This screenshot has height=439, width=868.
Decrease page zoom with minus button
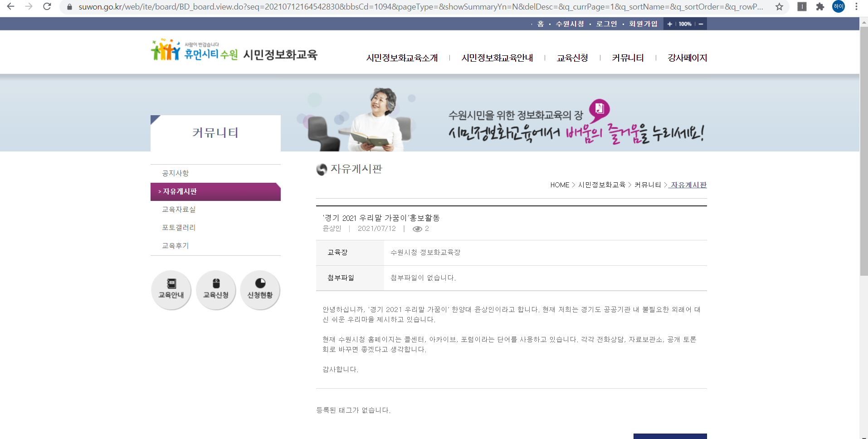point(701,24)
